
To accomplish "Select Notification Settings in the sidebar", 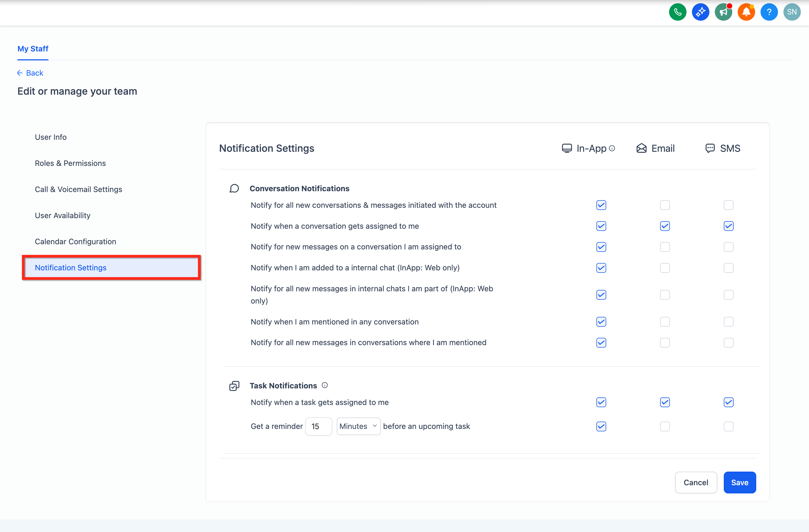I will tap(111, 268).
